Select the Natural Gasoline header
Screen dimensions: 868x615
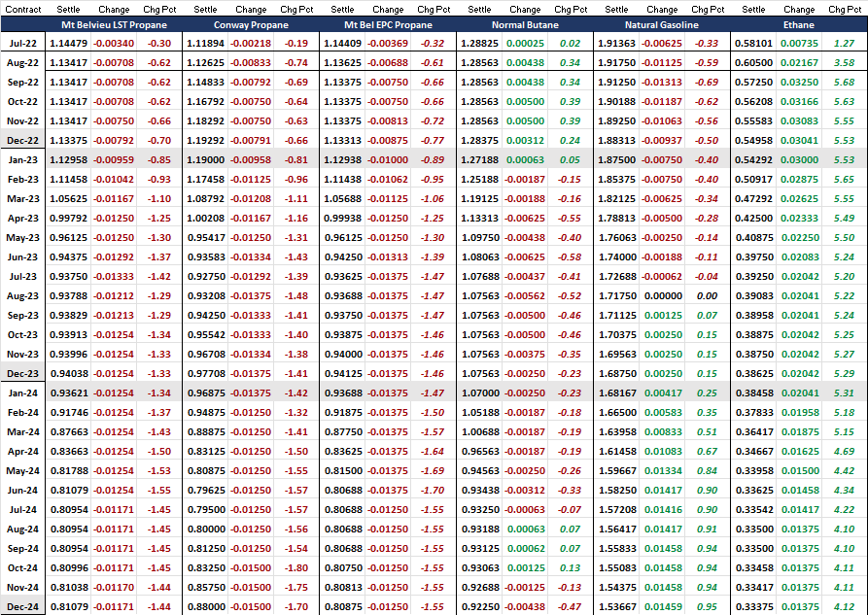(x=662, y=25)
